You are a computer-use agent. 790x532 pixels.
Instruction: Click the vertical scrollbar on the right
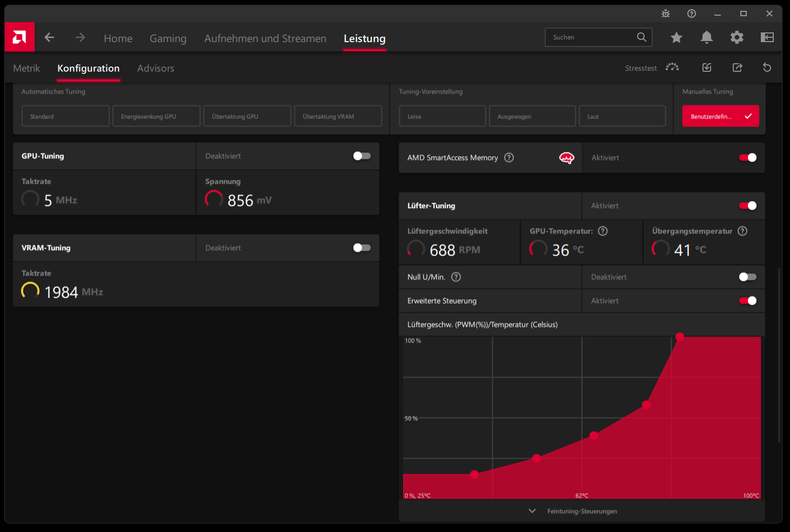click(x=779, y=355)
